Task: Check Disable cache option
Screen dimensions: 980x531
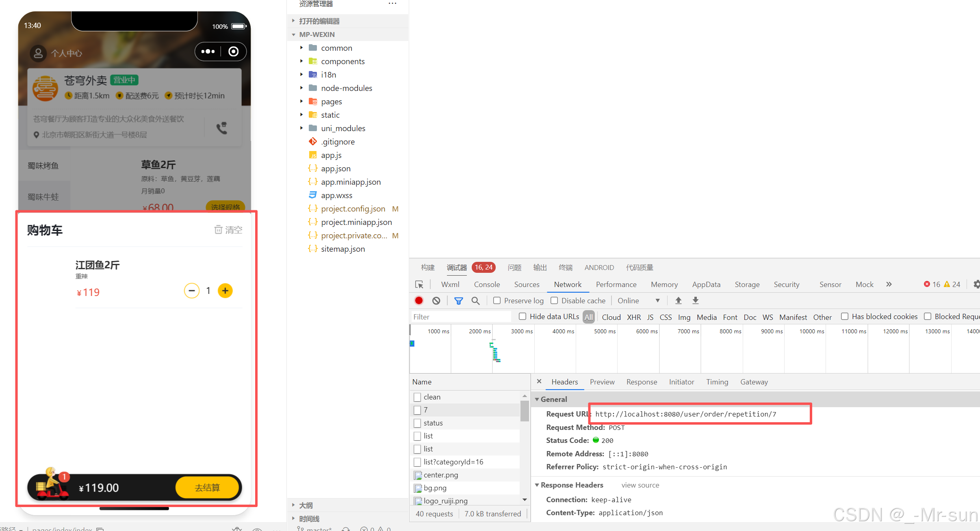Action: [554, 300]
